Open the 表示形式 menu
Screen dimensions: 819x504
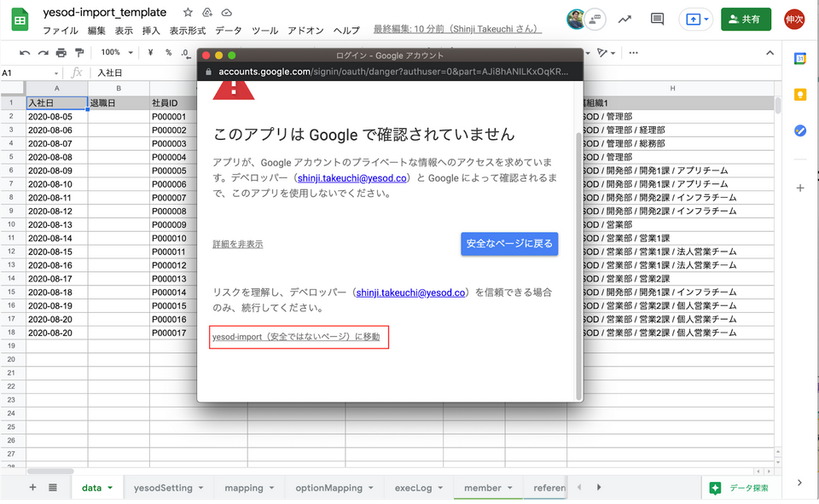[x=187, y=31]
